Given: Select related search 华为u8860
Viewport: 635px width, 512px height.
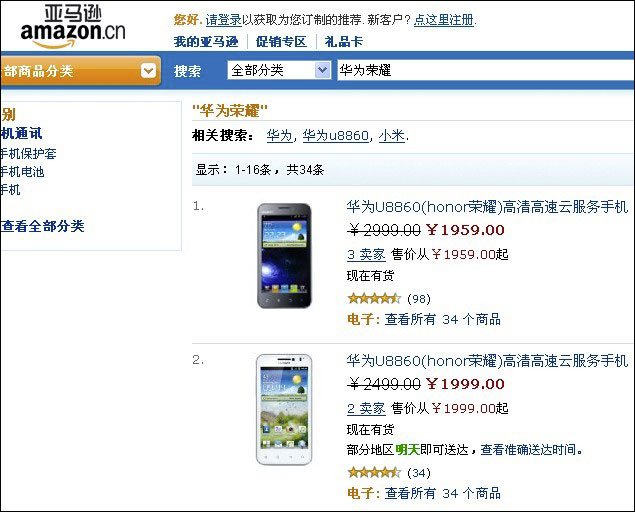Looking at the screenshot, I should coord(336,135).
